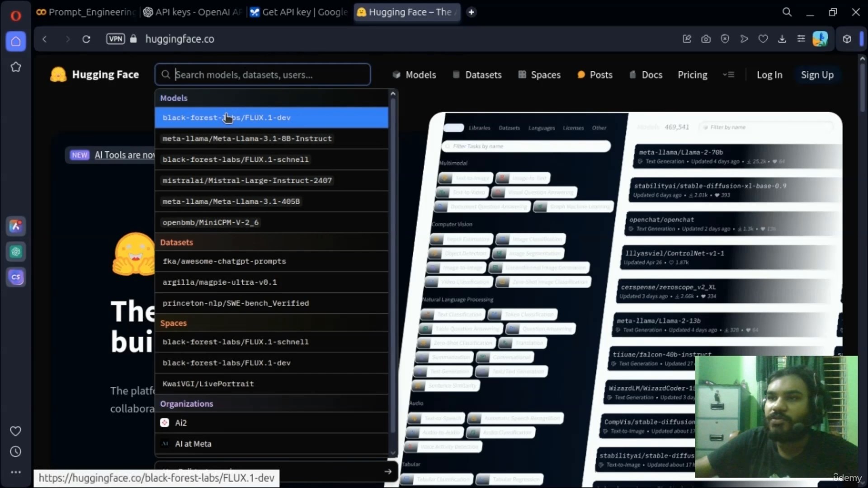The width and height of the screenshot is (868, 488).
Task: Go forward with the forward arrow
Action: point(68,39)
